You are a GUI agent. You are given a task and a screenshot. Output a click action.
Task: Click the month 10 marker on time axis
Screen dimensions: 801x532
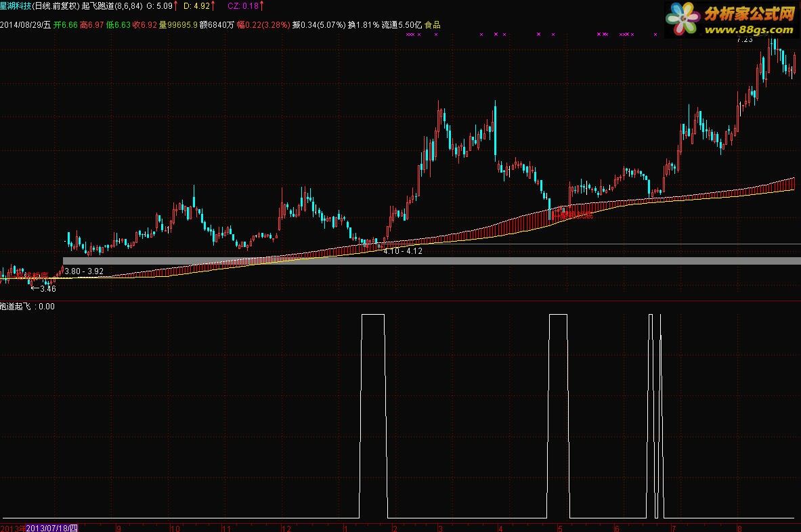tap(175, 529)
